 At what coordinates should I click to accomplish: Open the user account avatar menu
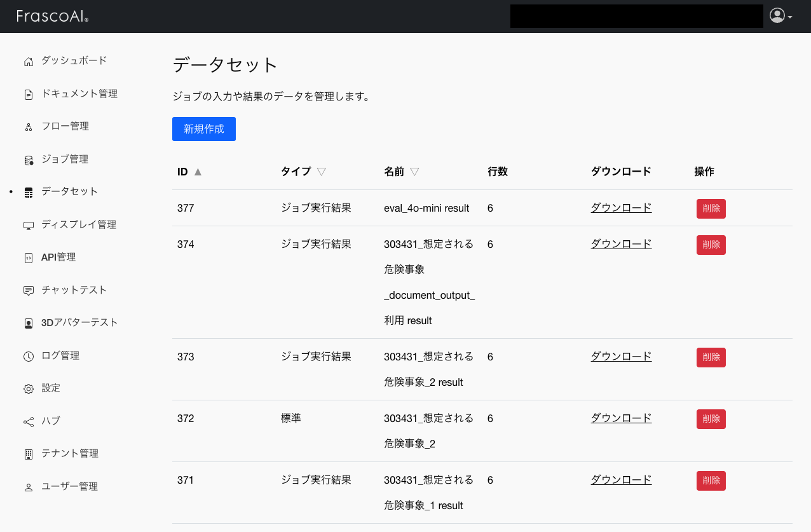coord(780,16)
